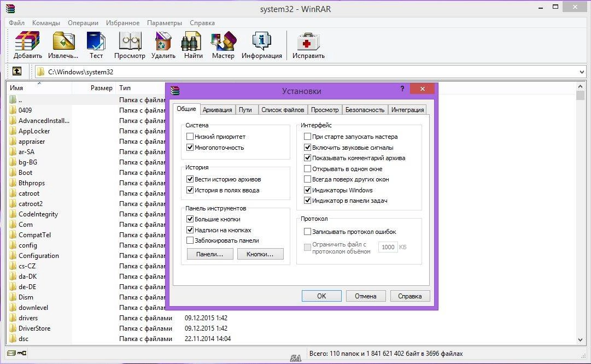
Task: Check При старте запускать мастера
Action: [308, 137]
